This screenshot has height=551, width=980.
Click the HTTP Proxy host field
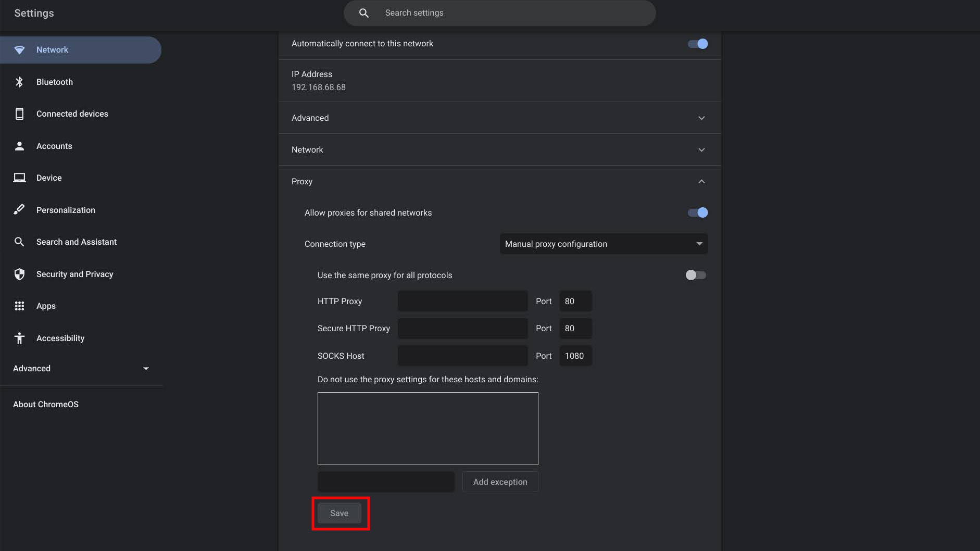[x=462, y=302]
